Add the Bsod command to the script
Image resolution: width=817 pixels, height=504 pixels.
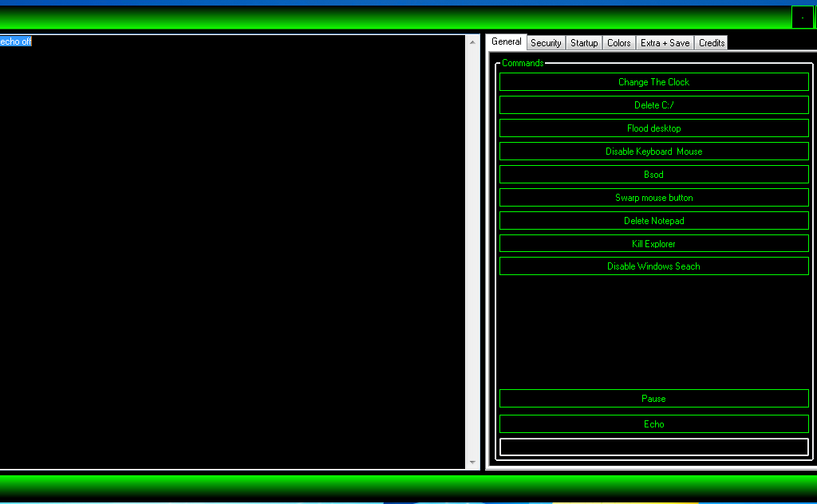pos(653,174)
